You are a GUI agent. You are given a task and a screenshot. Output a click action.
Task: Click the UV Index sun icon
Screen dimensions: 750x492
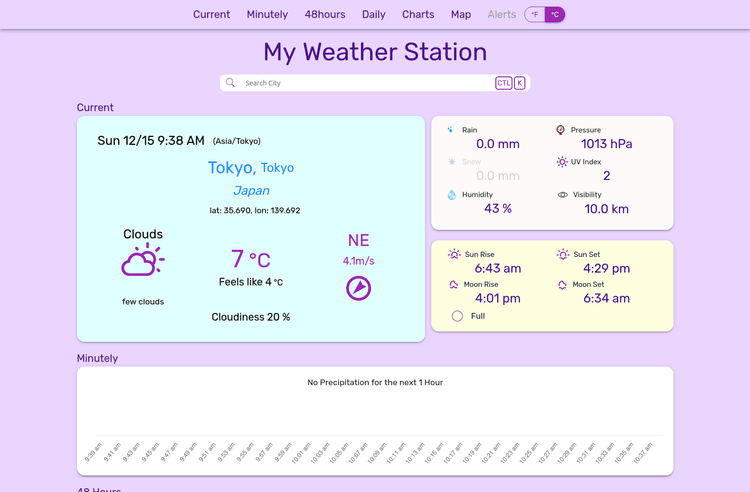pyautogui.click(x=562, y=162)
